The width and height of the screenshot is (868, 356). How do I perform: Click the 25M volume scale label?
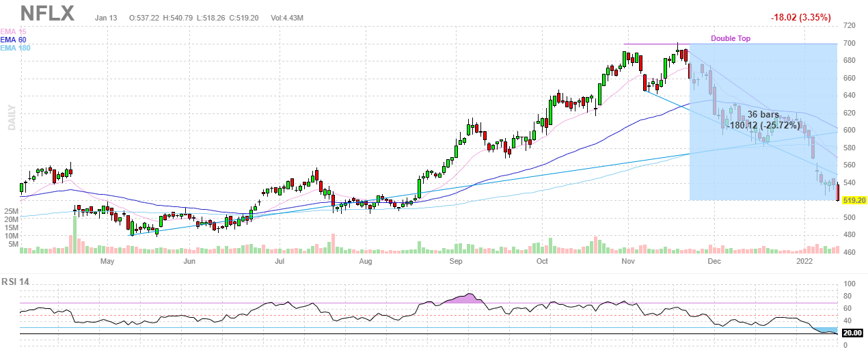coord(10,212)
